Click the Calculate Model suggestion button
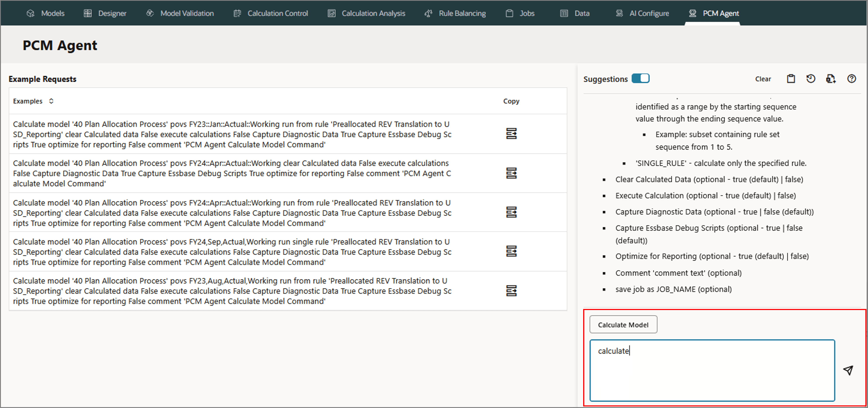 (623, 324)
